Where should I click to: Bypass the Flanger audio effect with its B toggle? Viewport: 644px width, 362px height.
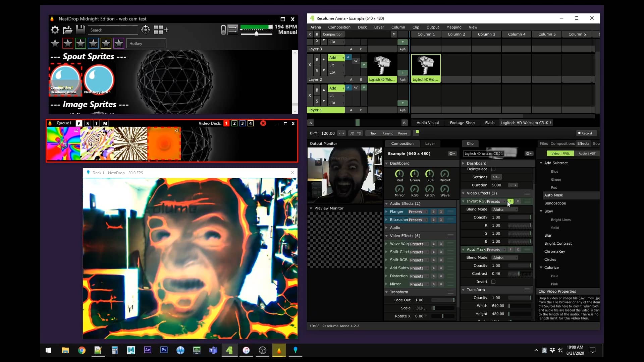pos(433,212)
